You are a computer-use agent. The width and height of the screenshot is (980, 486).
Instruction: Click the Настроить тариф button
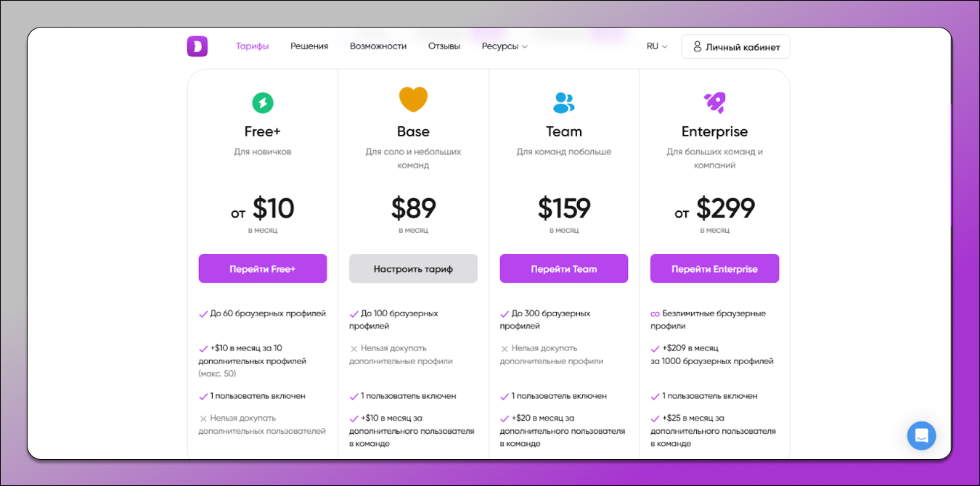pos(413,268)
